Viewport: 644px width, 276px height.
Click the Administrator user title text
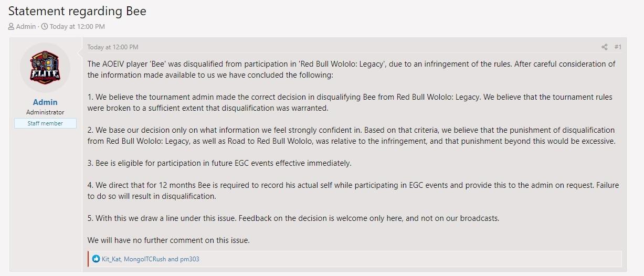45,112
